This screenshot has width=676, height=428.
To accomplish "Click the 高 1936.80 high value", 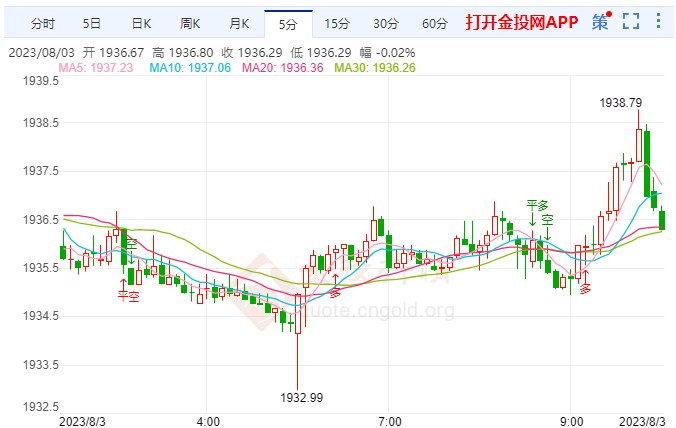I will tap(182, 53).
